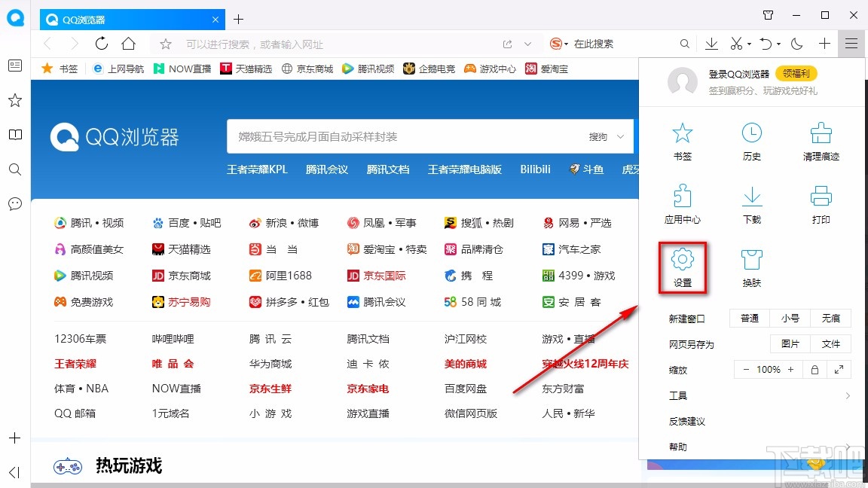Open sidebar chat message icon

tap(15, 203)
